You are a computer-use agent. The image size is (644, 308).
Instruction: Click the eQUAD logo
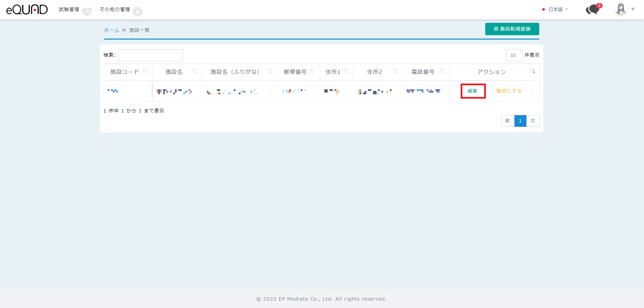[x=27, y=9]
